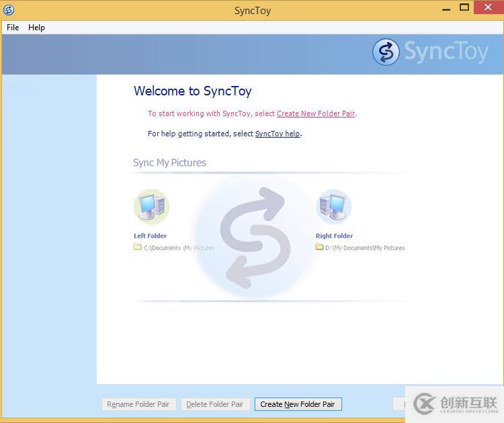Click the folder icon beside D:\My Documents path
The width and height of the screenshot is (504, 423).
coord(319,247)
